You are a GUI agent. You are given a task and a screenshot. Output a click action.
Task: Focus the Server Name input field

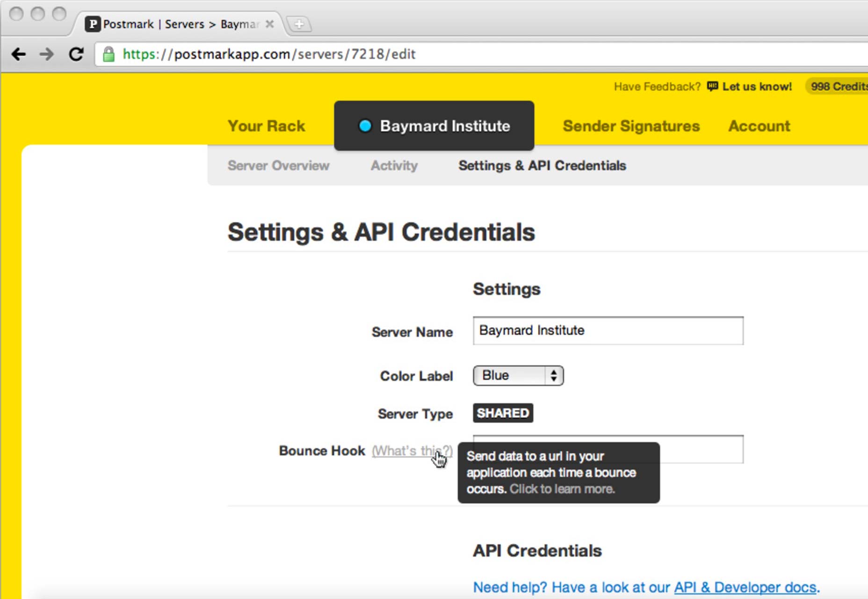608,330
